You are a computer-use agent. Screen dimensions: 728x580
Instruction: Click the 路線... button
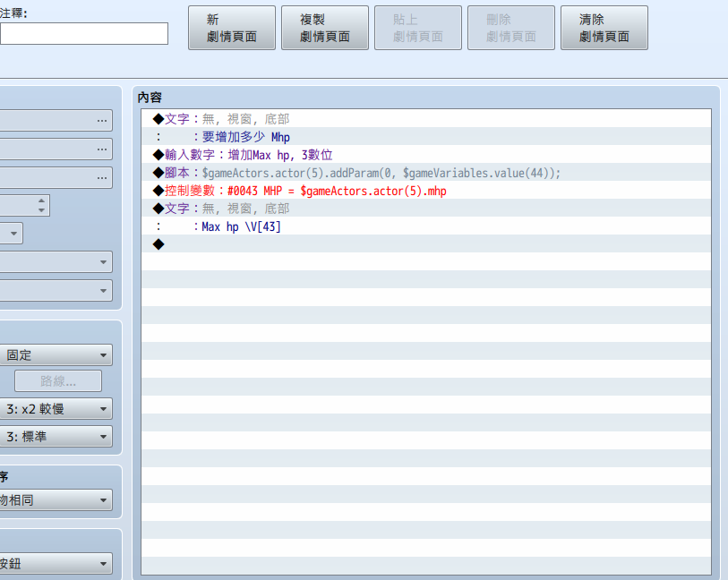[58, 381]
